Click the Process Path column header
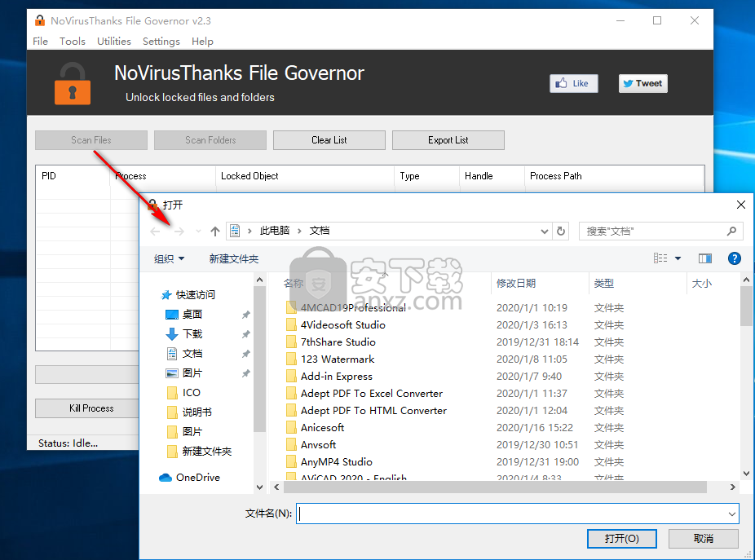 coord(614,176)
